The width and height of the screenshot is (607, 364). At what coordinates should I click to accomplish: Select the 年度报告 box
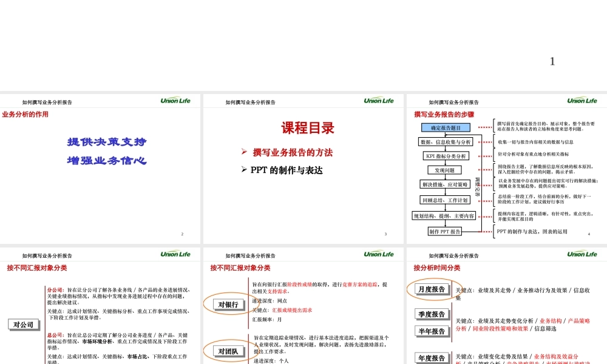pos(432,358)
